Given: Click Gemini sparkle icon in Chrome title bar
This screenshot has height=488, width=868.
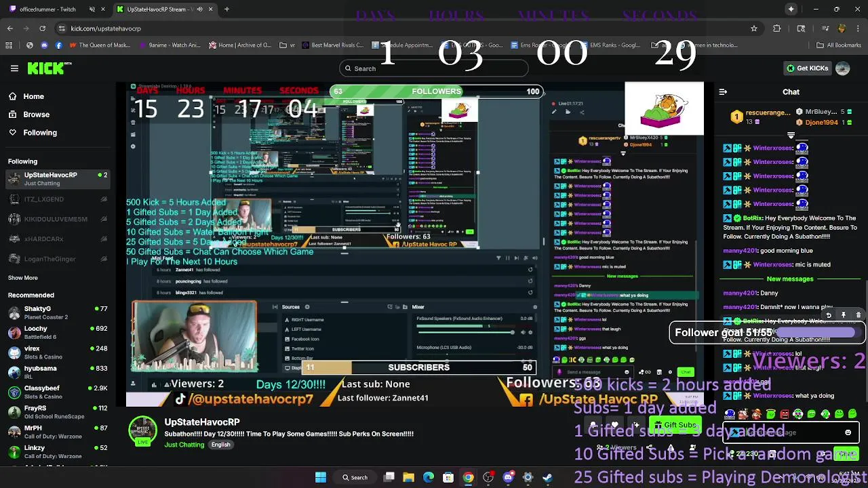Looking at the screenshot, I should coord(791,9).
